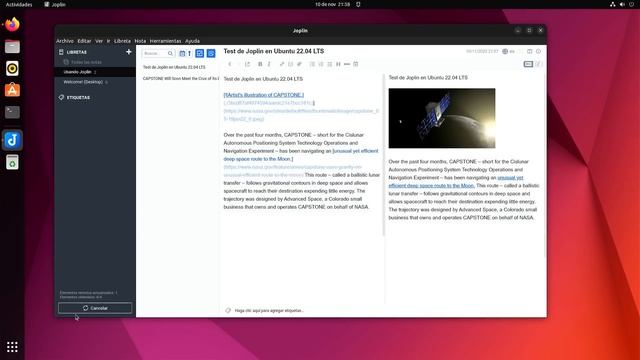Switch to the Markdown editor toggle
The image size is (640, 360).
pyautogui.click(x=528, y=64)
